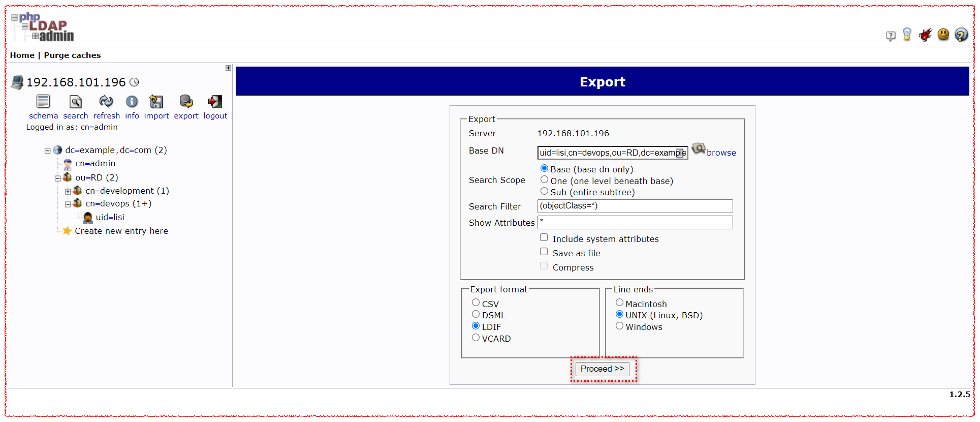Screen dimensions: 980x422
Task: Click the magnifier browse icon beside Base DN
Action: click(x=699, y=148)
